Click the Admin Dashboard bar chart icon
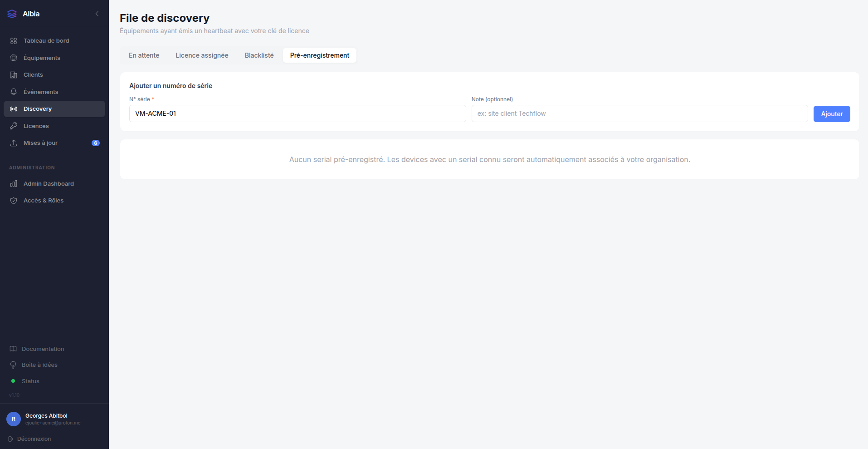Viewport: 868px width, 449px height. (x=14, y=183)
